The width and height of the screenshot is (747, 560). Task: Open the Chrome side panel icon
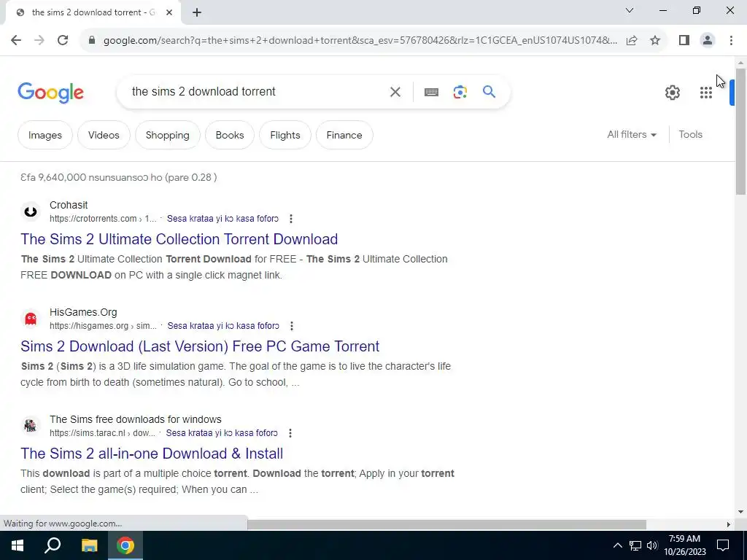point(684,41)
